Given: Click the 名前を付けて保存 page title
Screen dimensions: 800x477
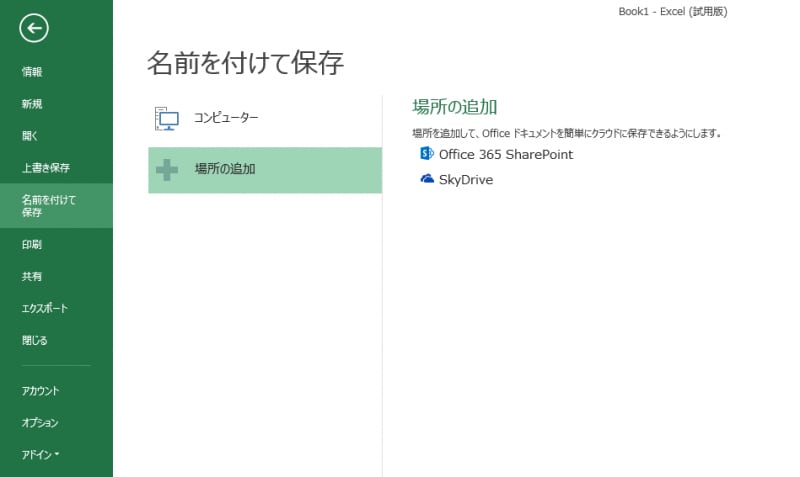Looking at the screenshot, I should point(246,63).
